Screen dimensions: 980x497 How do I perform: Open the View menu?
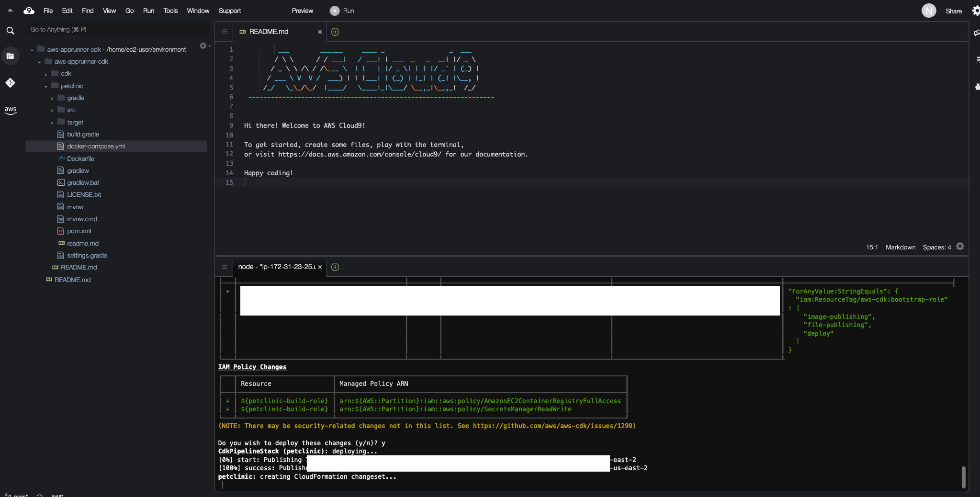(109, 11)
